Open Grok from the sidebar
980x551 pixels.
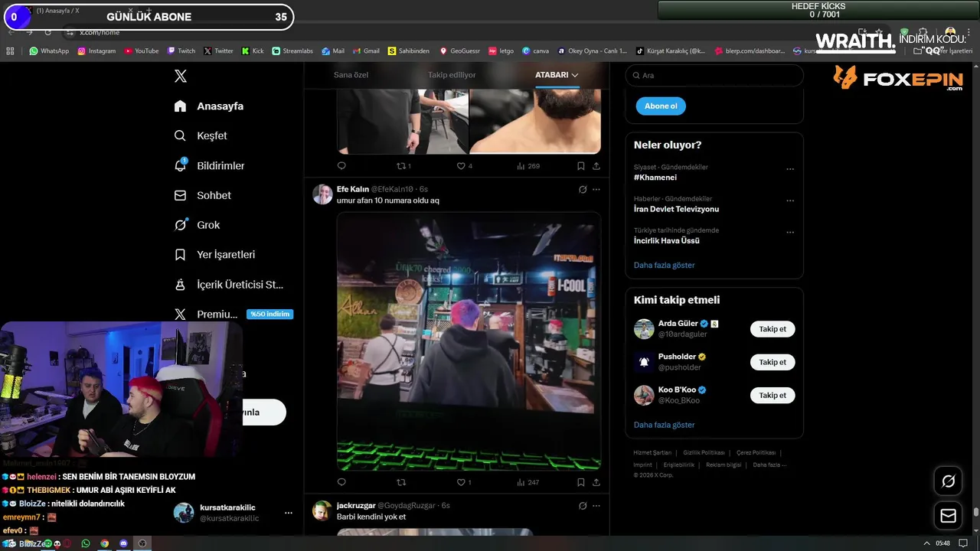[x=197, y=225]
